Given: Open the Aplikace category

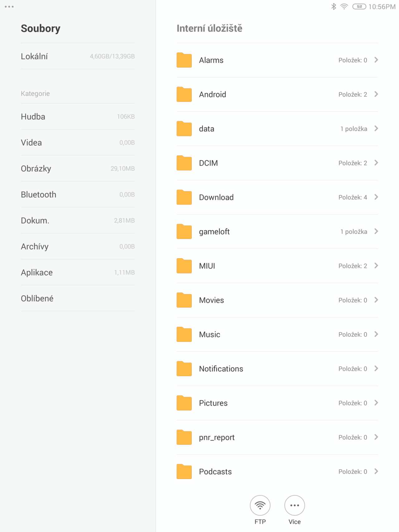Looking at the screenshot, I should 78,272.
